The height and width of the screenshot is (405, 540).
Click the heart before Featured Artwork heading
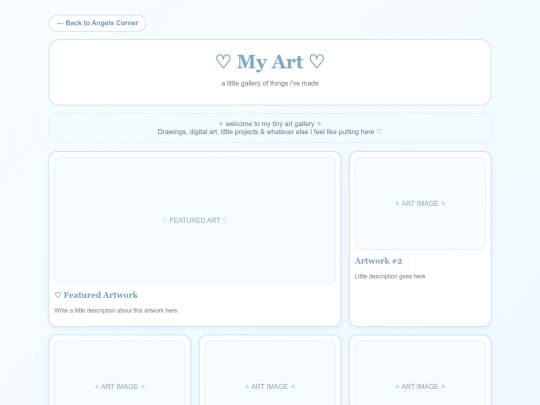pyautogui.click(x=58, y=295)
